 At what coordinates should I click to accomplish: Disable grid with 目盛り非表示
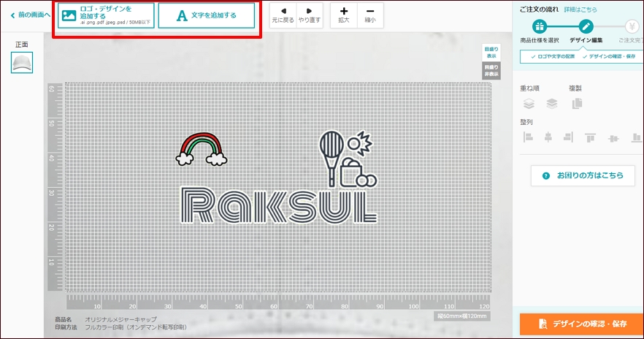[x=491, y=71]
